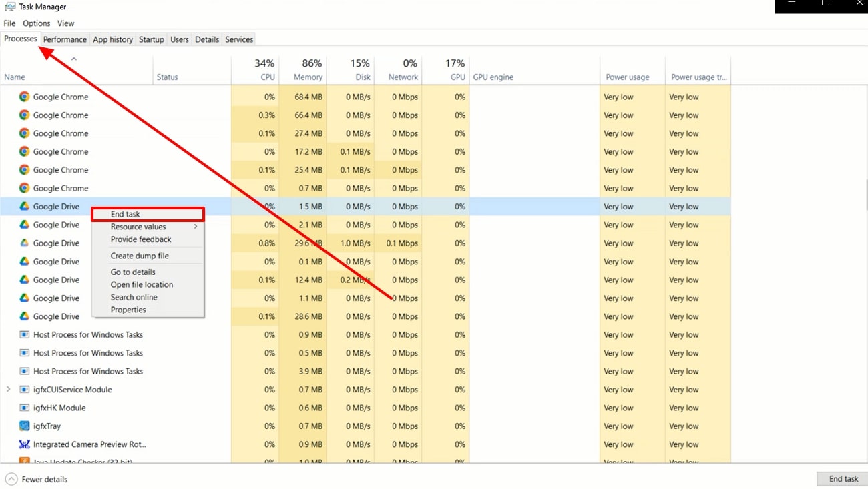Click the Google Drive icon on the 29.6 MB row
The image size is (868, 489).
[24, 243]
